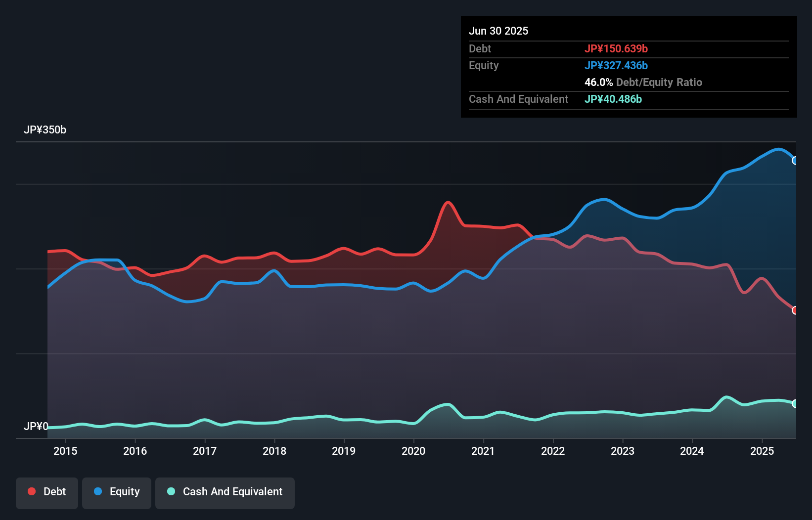Click the red Debt legend dot
Image resolution: width=812 pixels, height=520 pixels.
[31, 491]
